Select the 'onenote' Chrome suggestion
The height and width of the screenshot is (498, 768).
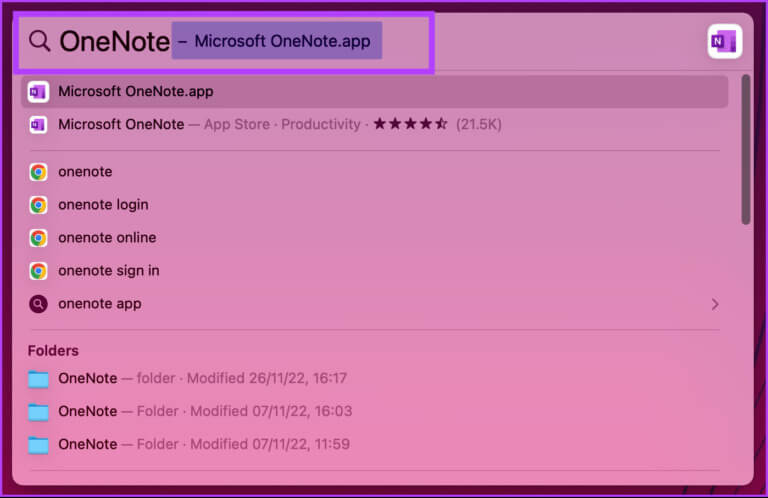coord(374,172)
